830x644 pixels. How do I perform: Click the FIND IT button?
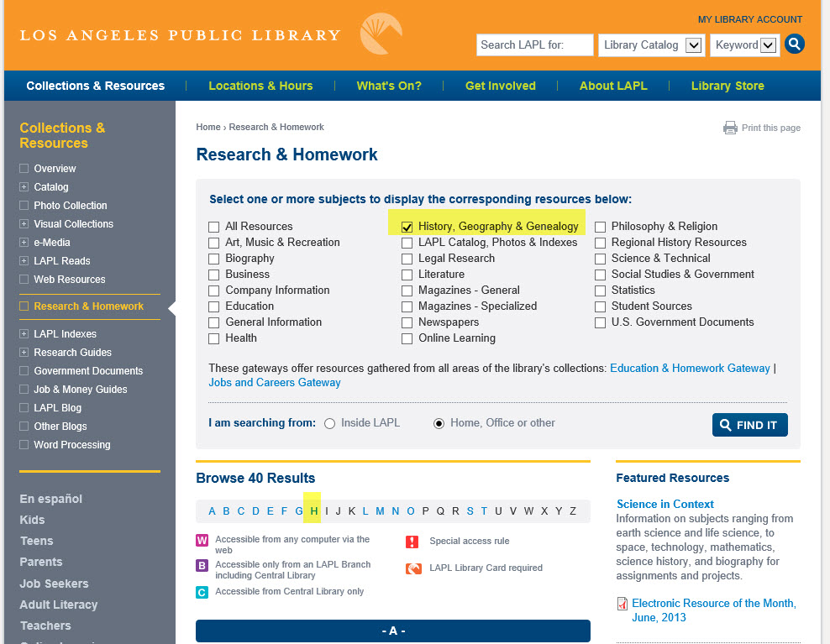point(749,425)
